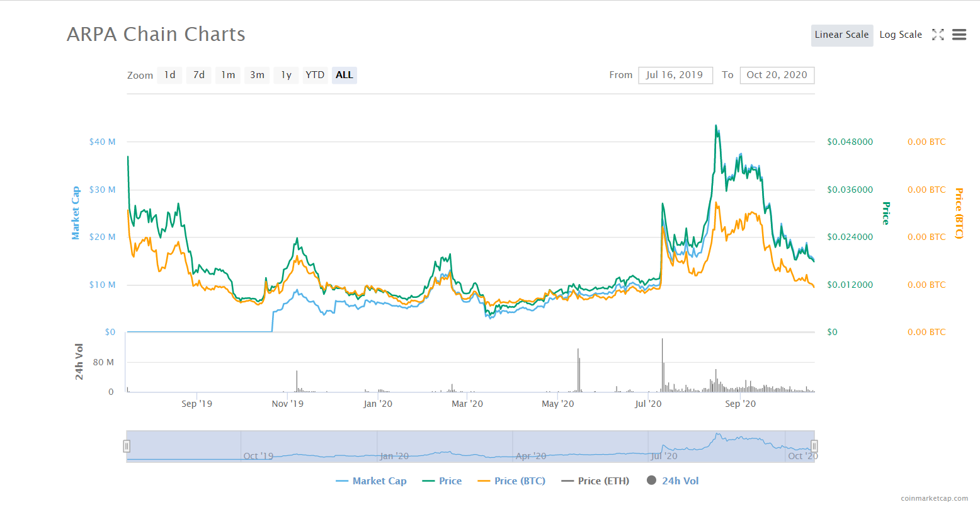Edit the From date field
Viewport: 980px width, 507px height.
(675, 75)
